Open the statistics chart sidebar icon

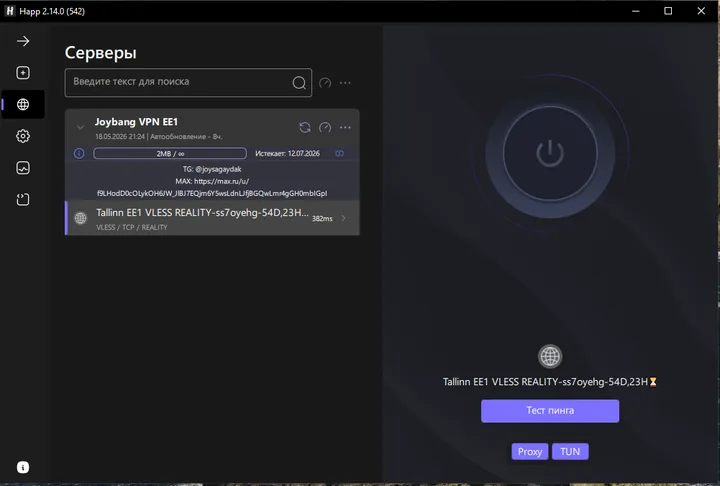[23, 168]
